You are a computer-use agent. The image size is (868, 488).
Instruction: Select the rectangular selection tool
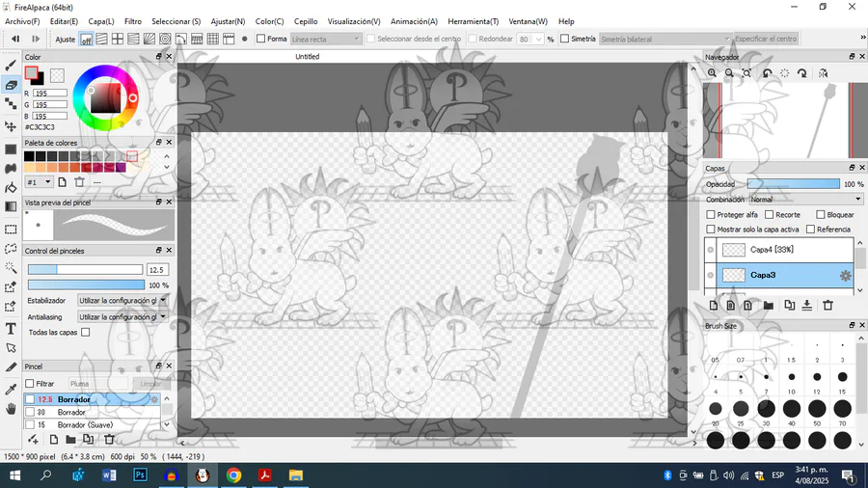click(11, 230)
